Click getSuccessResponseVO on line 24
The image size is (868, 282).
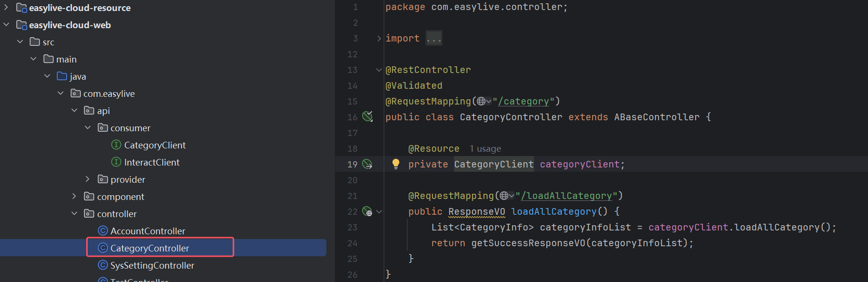528,243
